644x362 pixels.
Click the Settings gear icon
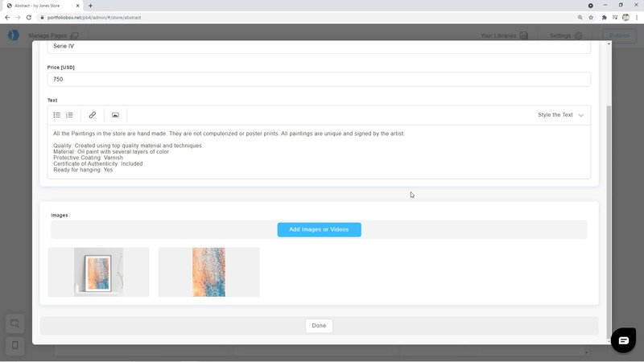click(578, 35)
